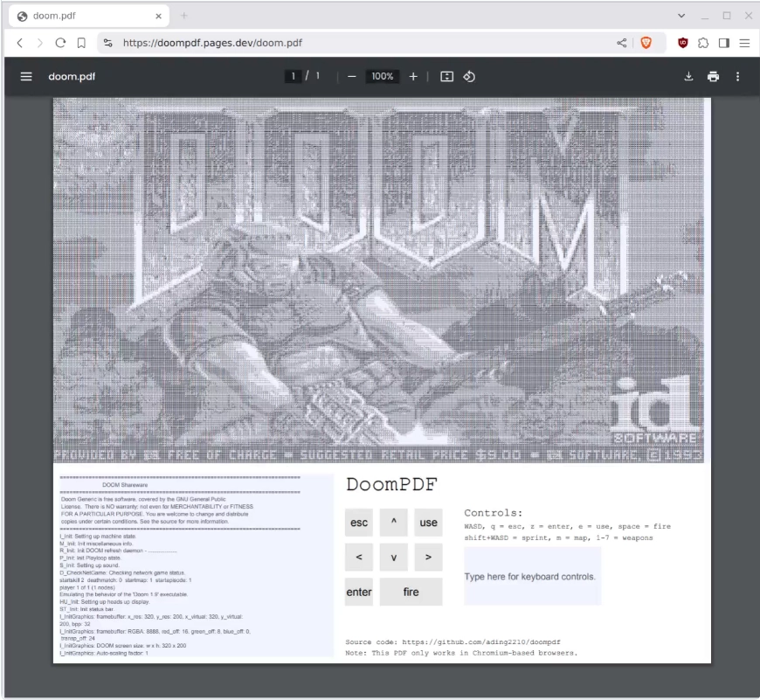This screenshot has width=760, height=700.
Task: Print the PDF document
Action: tap(713, 77)
